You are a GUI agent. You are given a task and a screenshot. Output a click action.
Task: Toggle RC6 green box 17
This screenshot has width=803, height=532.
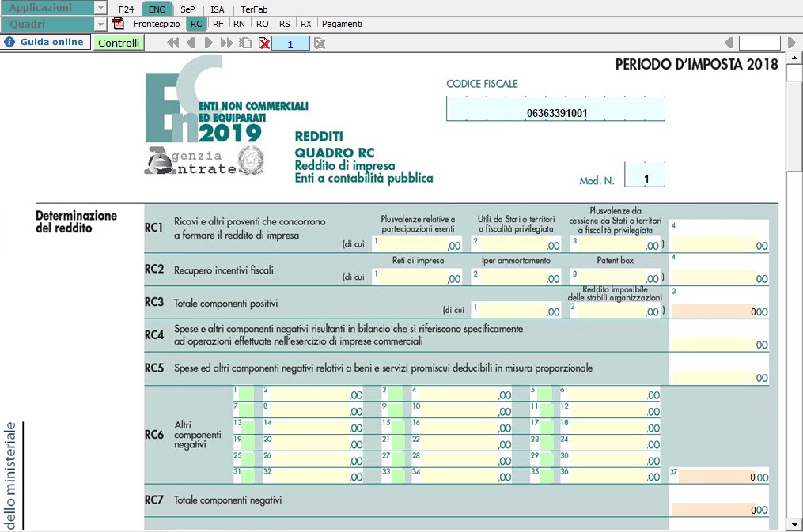pyautogui.click(x=546, y=427)
